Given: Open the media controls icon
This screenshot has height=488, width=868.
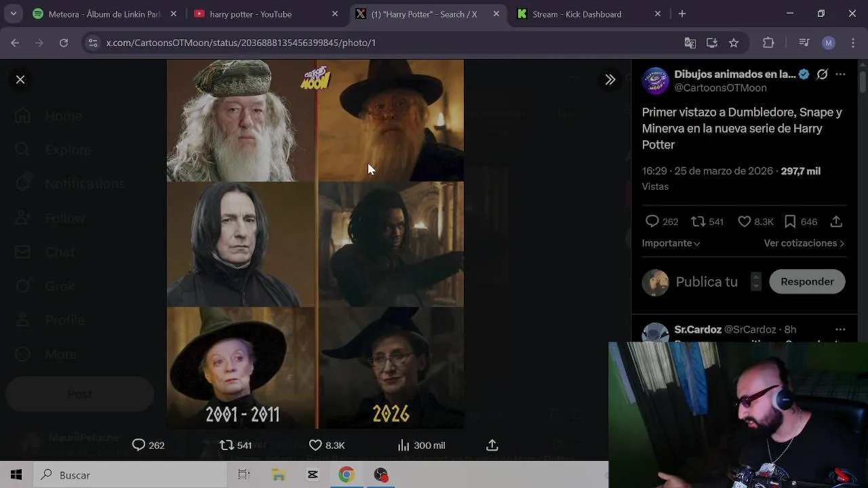Looking at the screenshot, I should pyautogui.click(x=804, y=43).
